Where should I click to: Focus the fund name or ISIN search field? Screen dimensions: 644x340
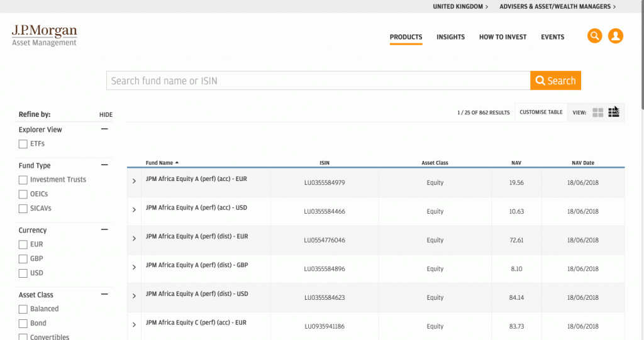(x=318, y=80)
